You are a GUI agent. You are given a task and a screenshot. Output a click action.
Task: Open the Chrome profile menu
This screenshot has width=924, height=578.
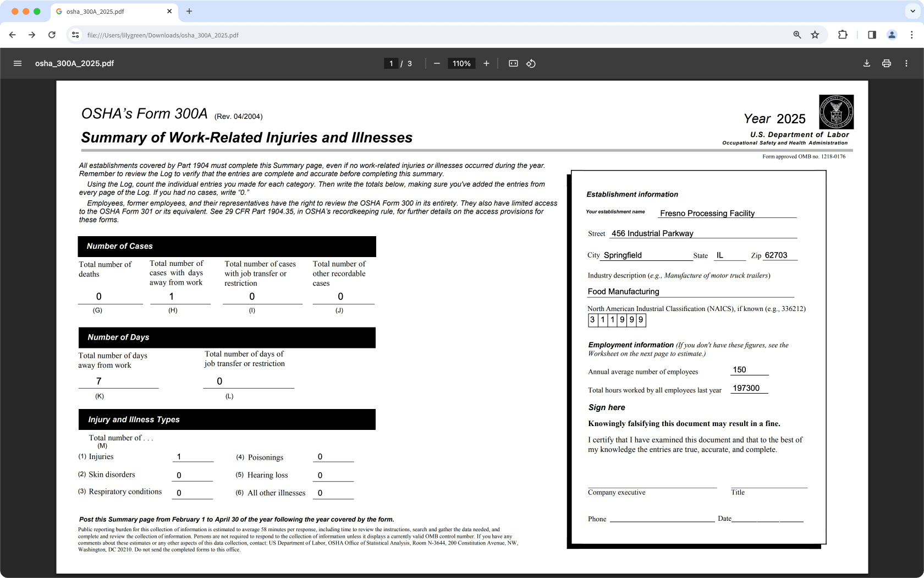(x=891, y=35)
